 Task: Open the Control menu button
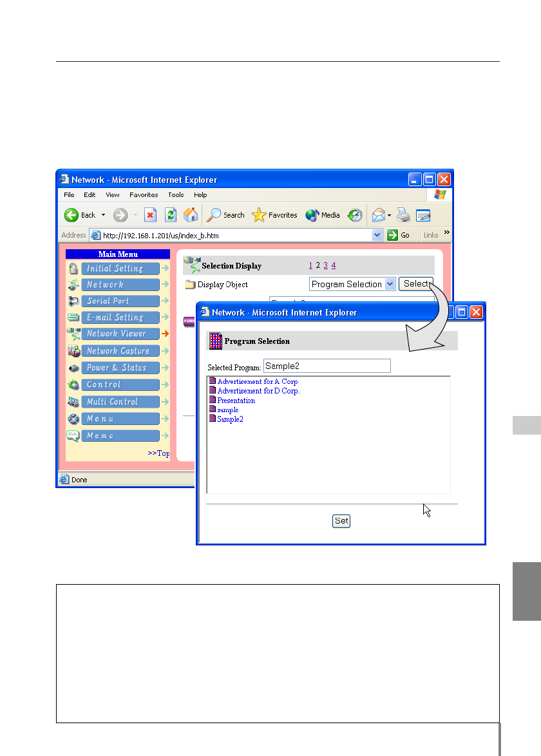tap(120, 384)
